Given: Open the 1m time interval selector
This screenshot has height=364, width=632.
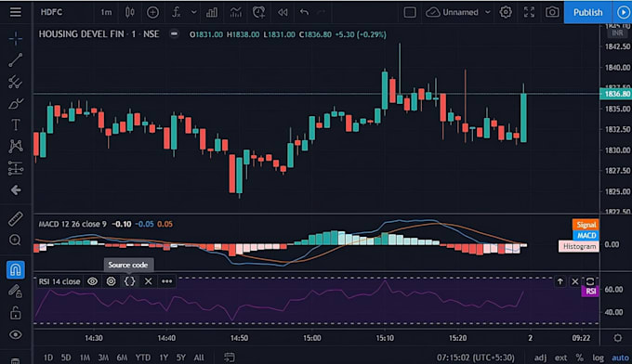Looking at the screenshot, I should pyautogui.click(x=106, y=12).
